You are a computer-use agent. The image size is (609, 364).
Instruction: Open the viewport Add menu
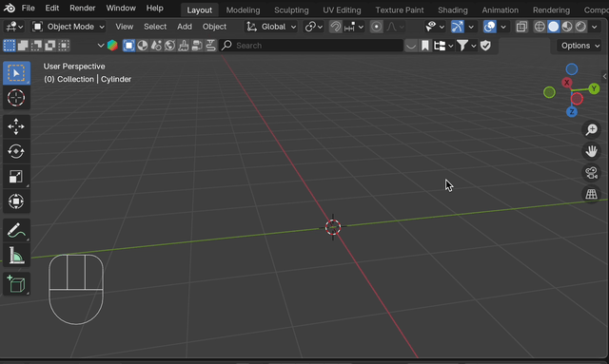click(185, 27)
